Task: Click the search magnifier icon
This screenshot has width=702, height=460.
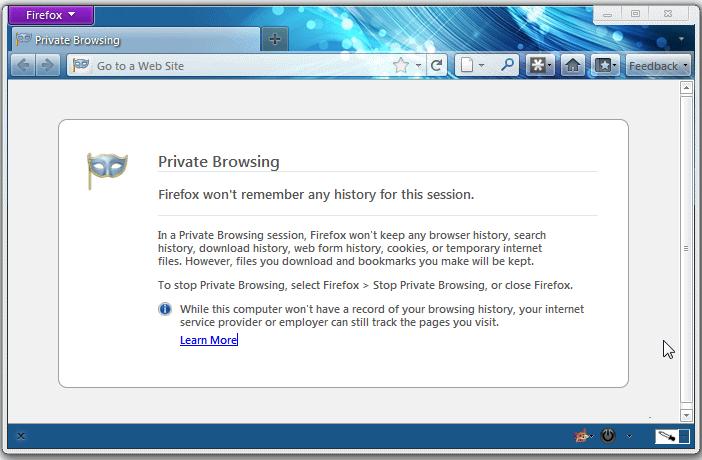Action: coord(507,66)
